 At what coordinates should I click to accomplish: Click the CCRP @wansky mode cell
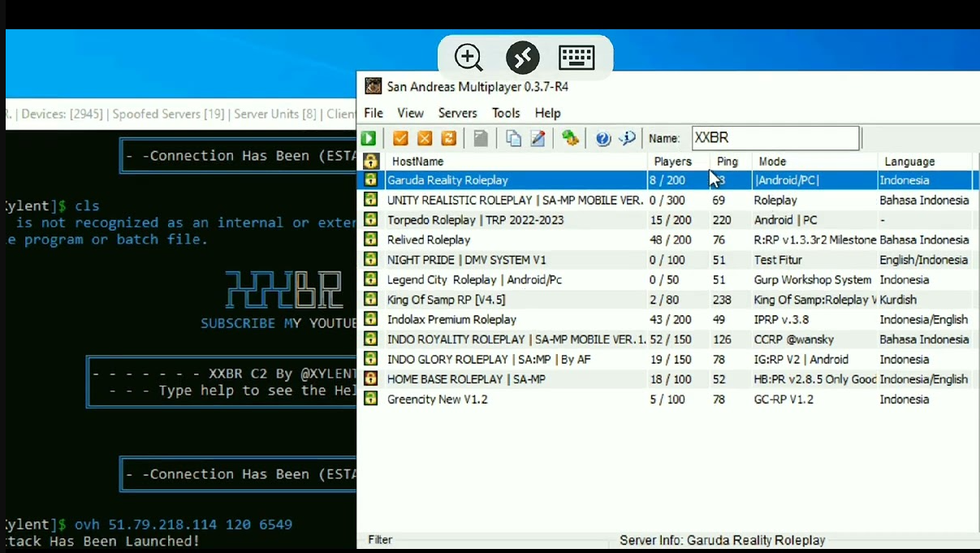(x=794, y=339)
